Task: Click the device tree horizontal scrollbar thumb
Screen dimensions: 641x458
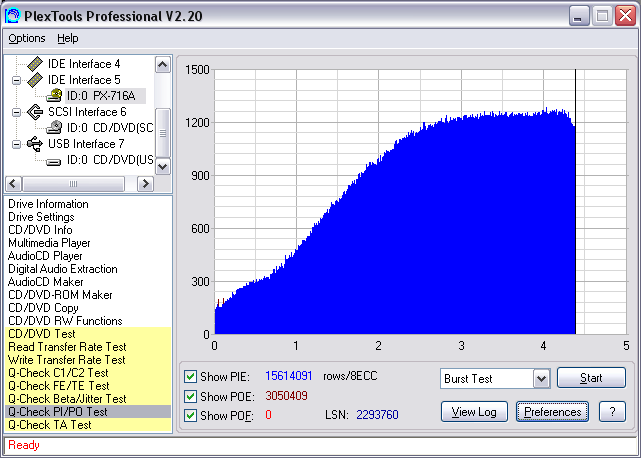Action: tap(74, 184)
